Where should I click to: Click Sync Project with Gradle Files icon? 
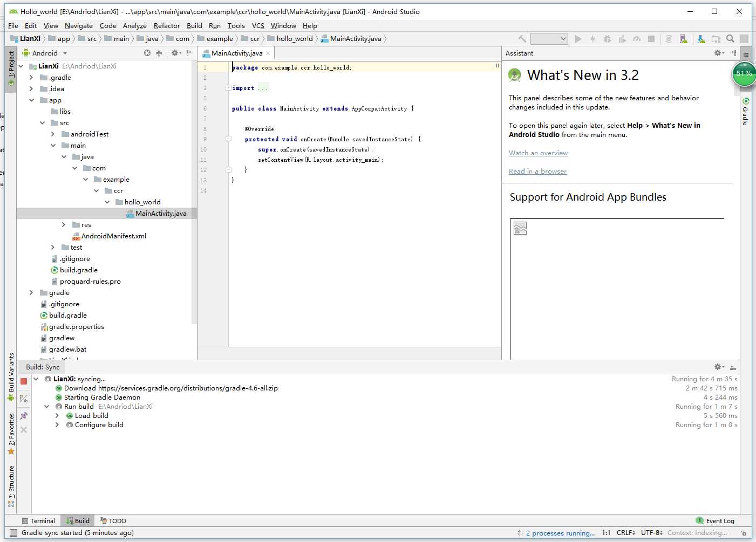tap(669, 39)
